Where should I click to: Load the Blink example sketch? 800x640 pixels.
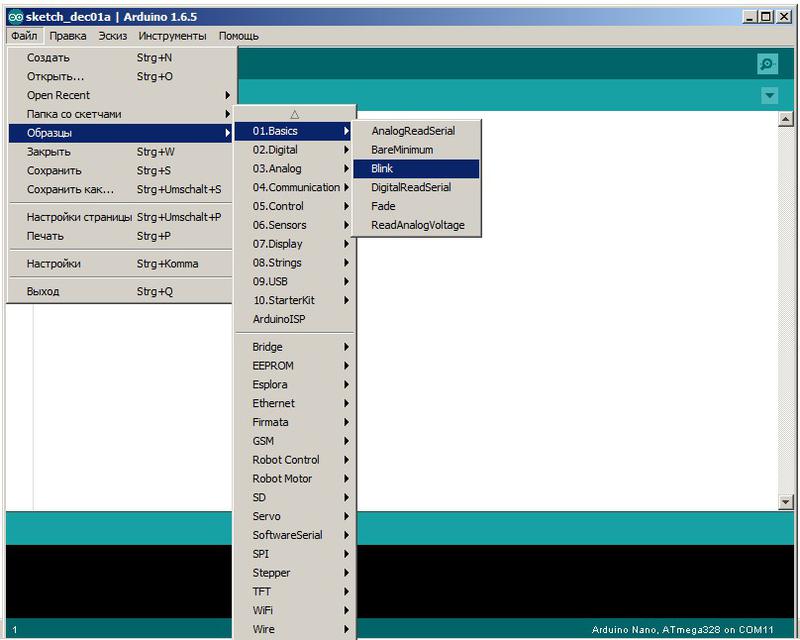[x=416, y=169]
